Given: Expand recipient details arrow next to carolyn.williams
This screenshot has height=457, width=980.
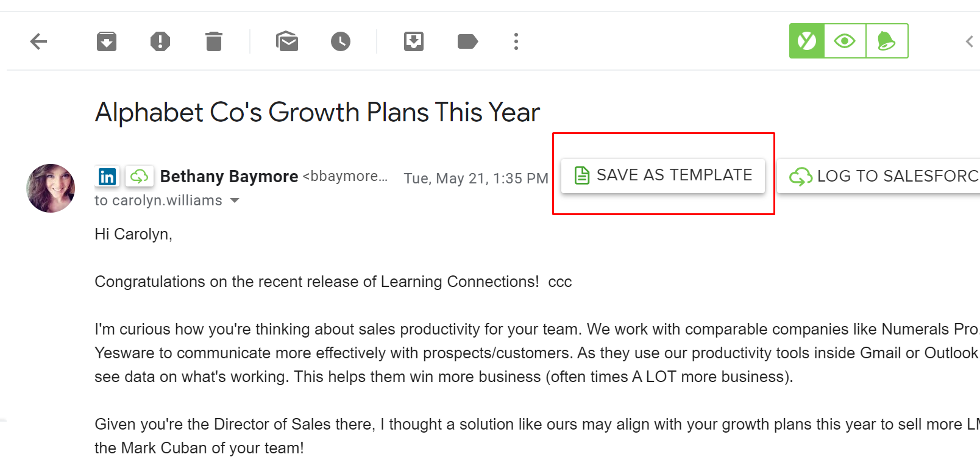Looking at the screenshot, I should [235, 200].
